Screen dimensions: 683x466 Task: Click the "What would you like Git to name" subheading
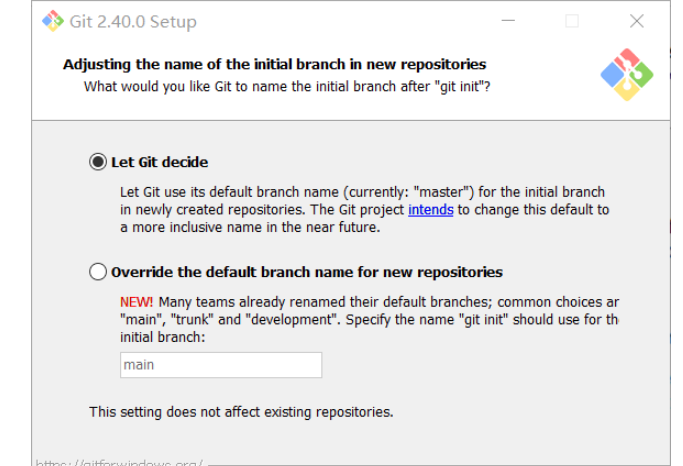(287, 86)
